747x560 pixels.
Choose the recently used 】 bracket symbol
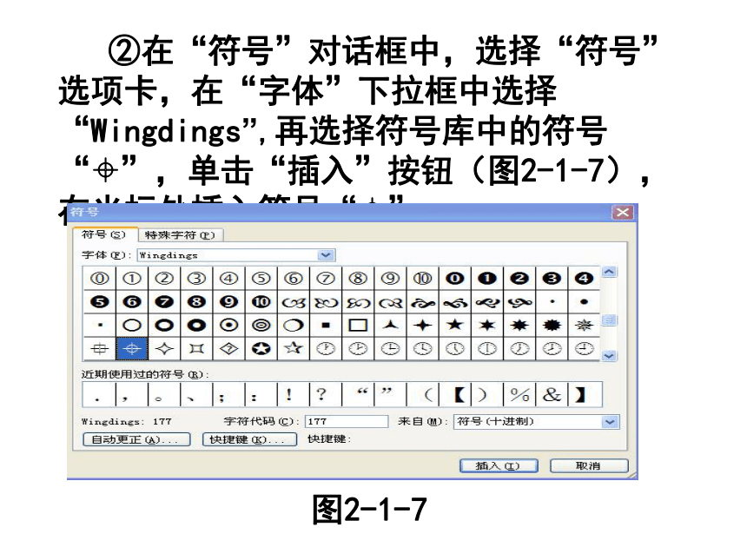click(x=580, y=394)
